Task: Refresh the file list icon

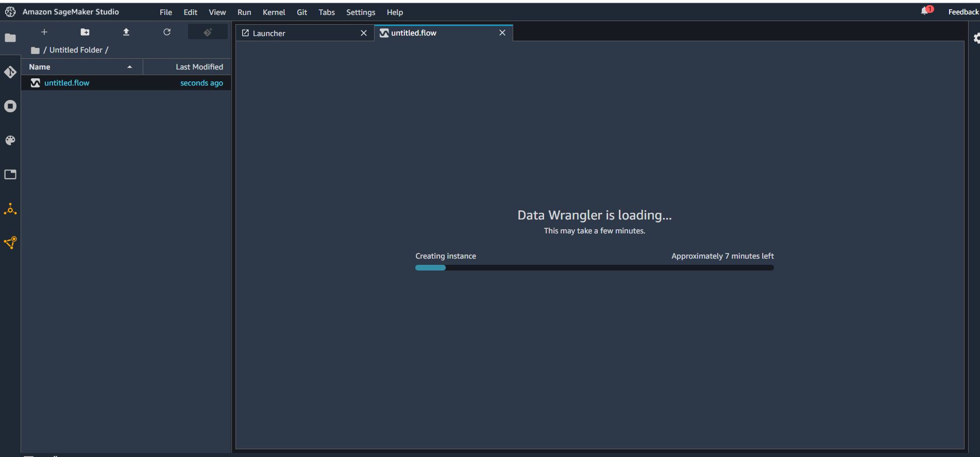Action: (x=167, y=32)
